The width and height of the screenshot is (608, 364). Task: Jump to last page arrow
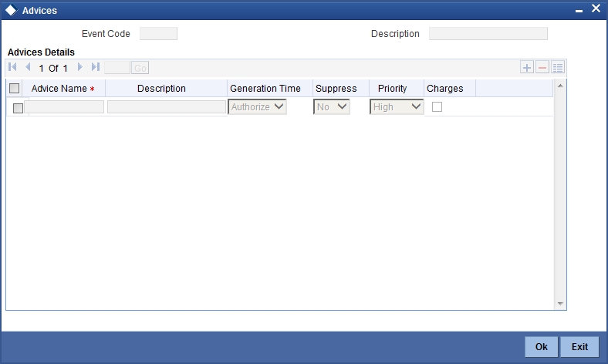[x=96, y=67]
